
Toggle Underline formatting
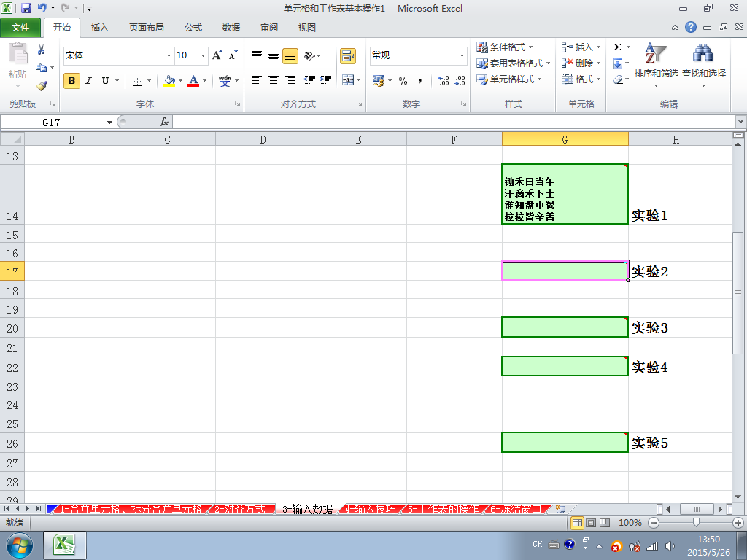click(x=105, y=81)
